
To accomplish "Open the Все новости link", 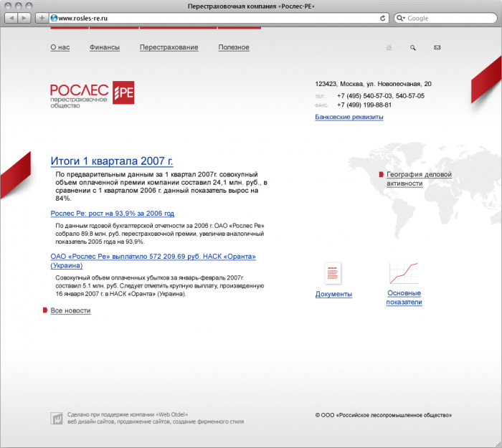I will tap(70, 310).
